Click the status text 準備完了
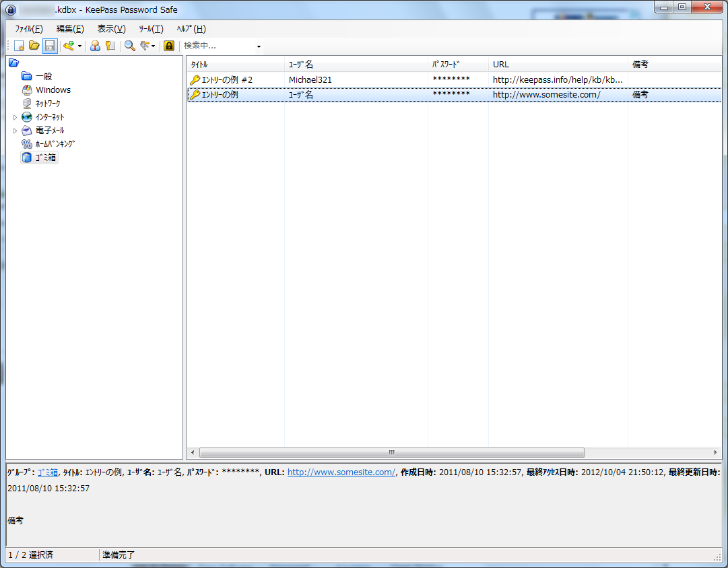The image size is (728, 568). tap(119, 555)
